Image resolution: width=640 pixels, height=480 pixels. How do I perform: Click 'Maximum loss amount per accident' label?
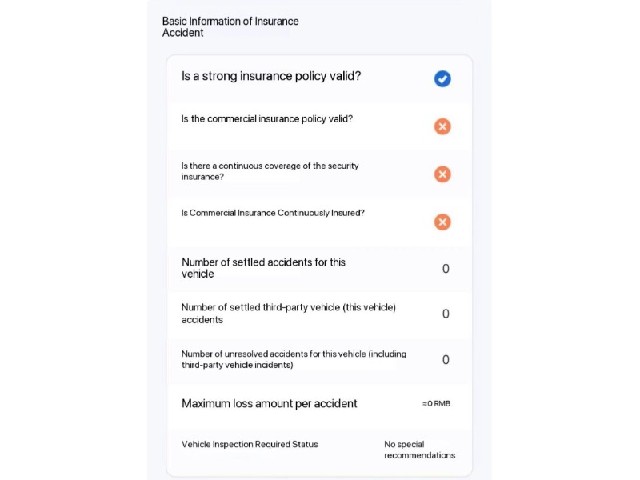point(269,403)
